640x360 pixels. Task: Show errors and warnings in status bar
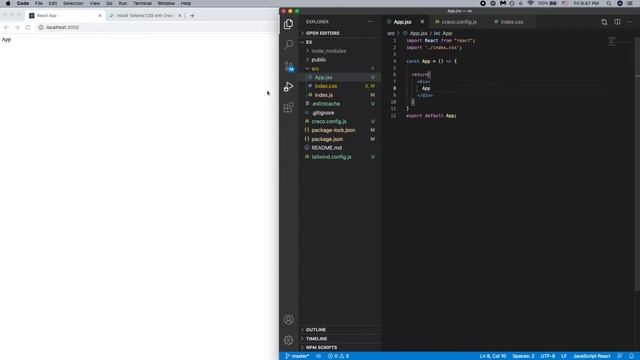coord(338,356)
